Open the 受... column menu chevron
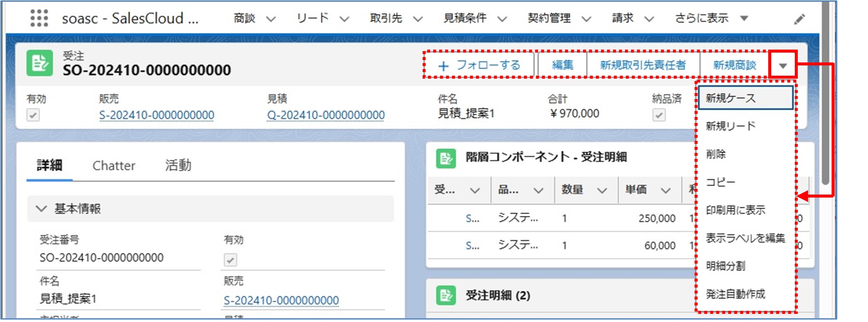This screenshot has height=322, width=868. pos(475,190)
